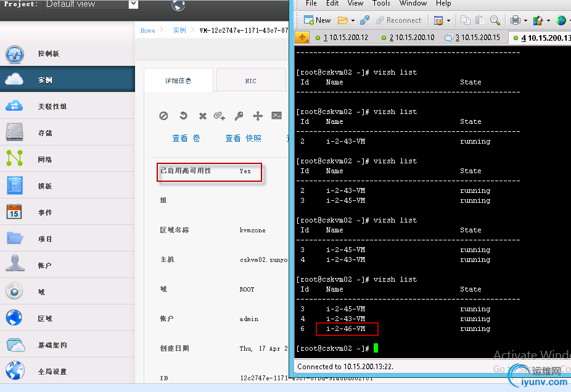Open the Help menu in Xshell
The width and height of the screenshot is (571, 392).
pyautogui.click(x=443, y=3)
